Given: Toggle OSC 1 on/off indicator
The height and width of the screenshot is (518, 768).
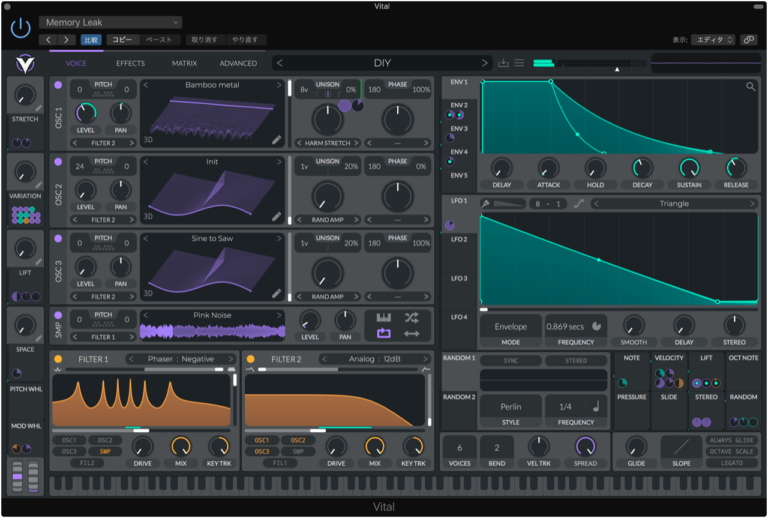Looking at the screenshot, I should 58,85.
